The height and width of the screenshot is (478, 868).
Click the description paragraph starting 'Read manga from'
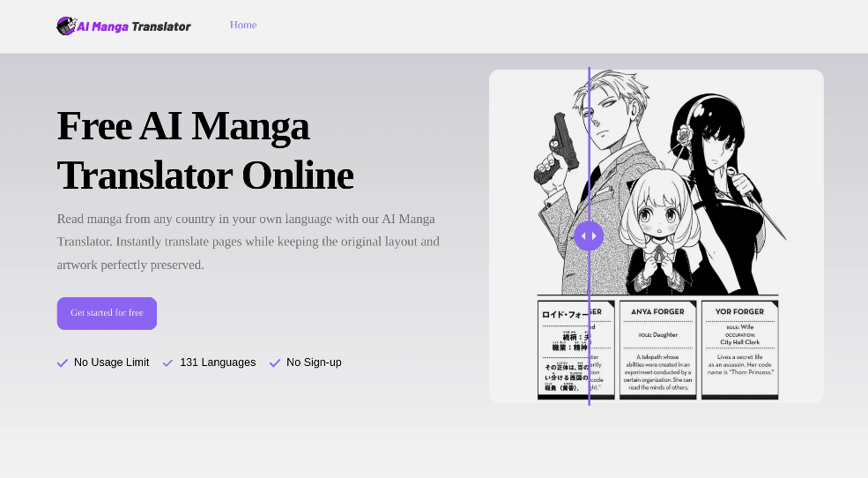point(249,242)
